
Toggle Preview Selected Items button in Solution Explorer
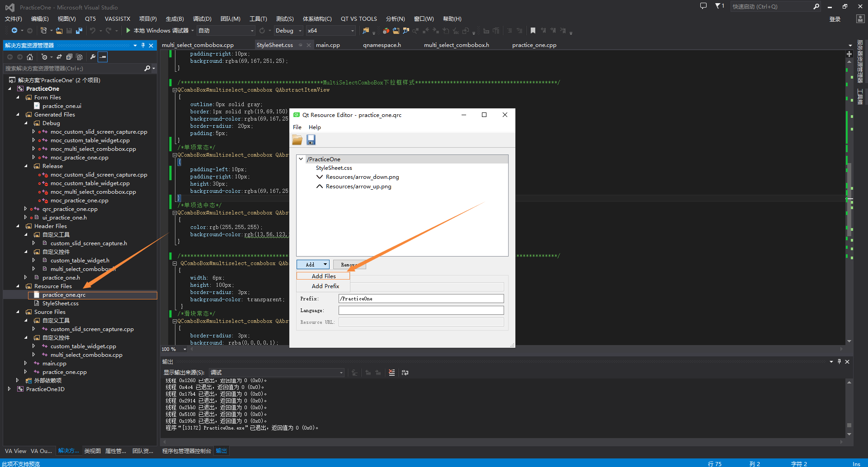[103, 57]
